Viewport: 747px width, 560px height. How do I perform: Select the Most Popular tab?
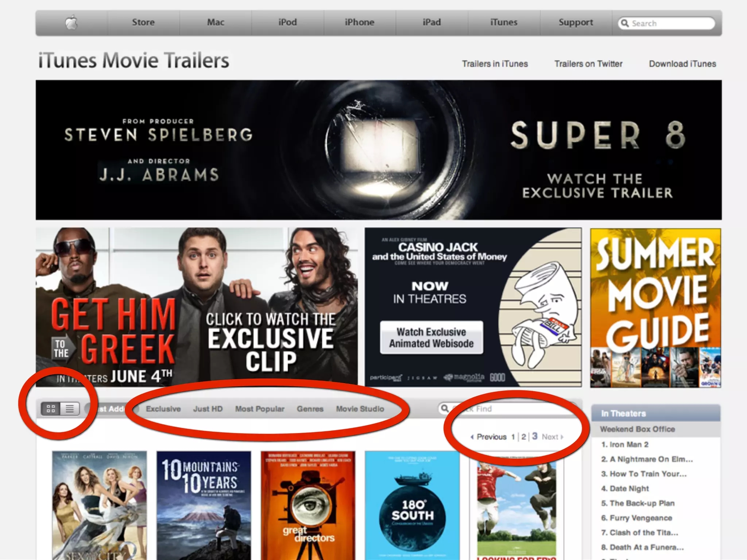point(259,409)
